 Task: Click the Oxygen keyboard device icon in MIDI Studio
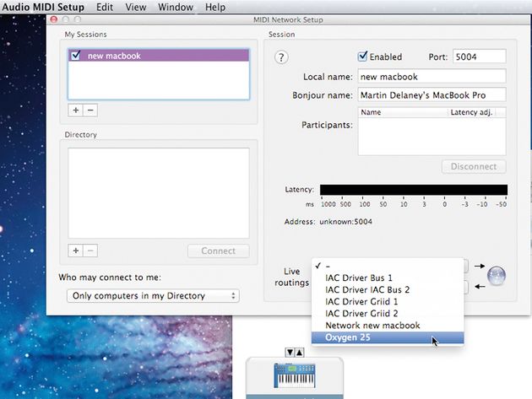point(295,375)
